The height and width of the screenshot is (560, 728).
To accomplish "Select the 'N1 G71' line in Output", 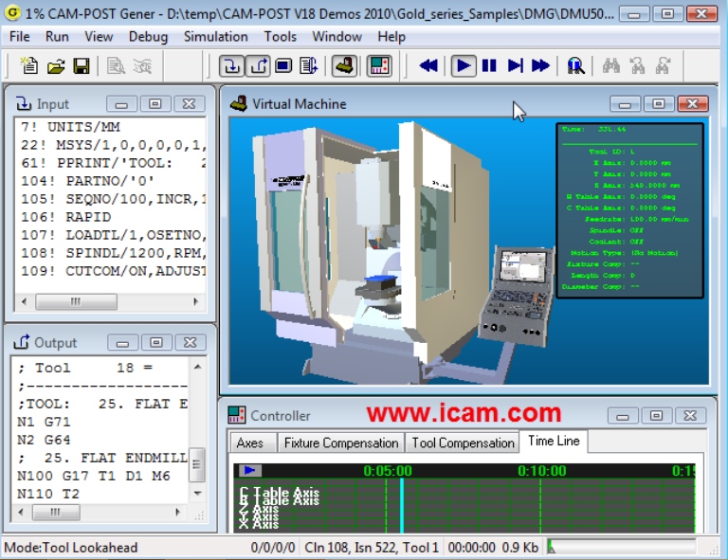I will (x=45, y=422).
